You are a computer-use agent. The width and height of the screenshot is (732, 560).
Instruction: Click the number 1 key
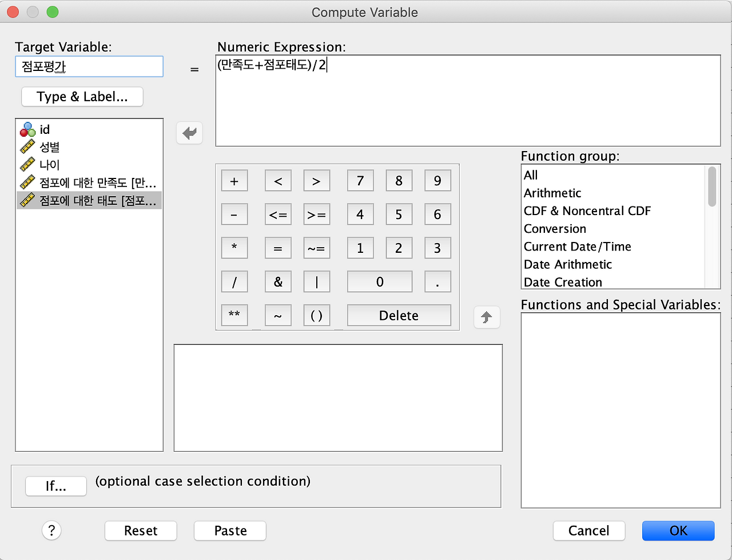(x=360, y=248)
